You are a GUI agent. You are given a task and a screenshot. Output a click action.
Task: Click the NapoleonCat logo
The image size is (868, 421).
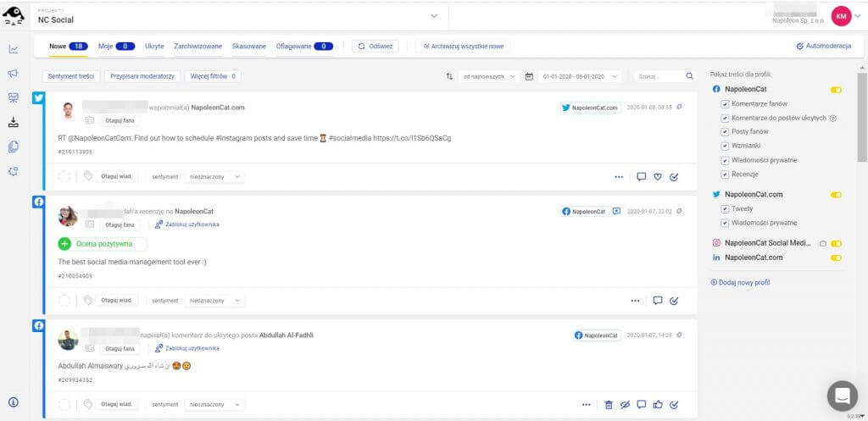[x=14, y=15]
